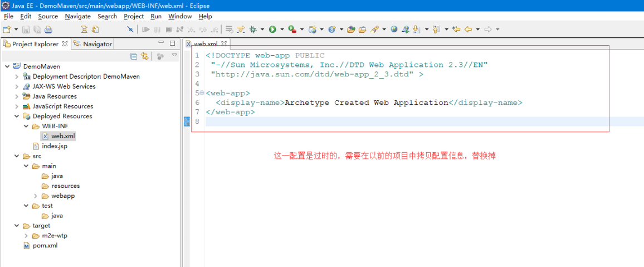The height and width of the screenshot is (267, 644).
Task: Click the Last Edit Location icon
Action: (456, 29)
